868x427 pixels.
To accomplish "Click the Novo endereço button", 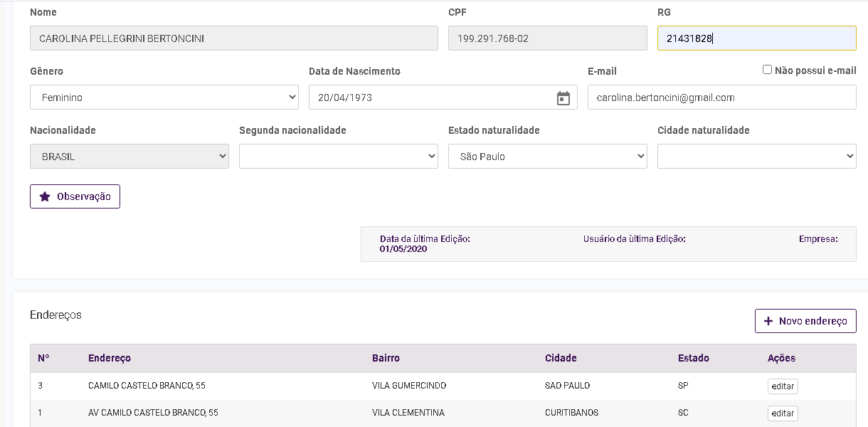I will (805, 321).
